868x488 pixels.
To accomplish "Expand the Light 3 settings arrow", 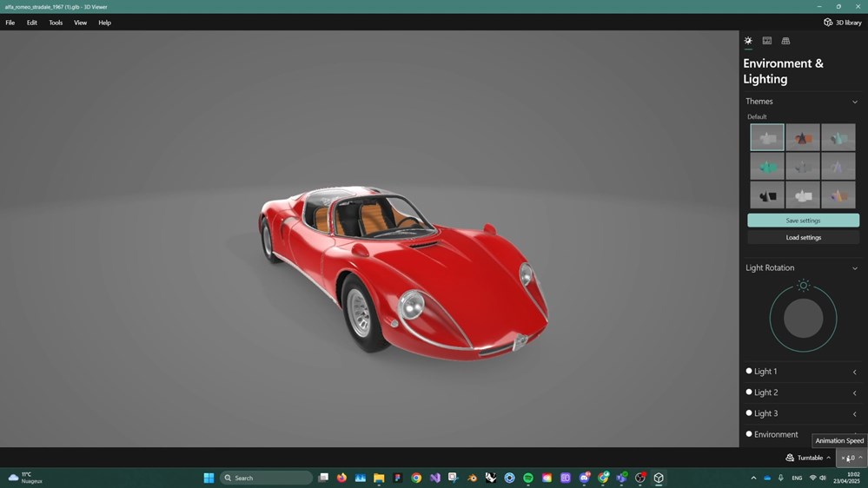I will click(855, 414).
